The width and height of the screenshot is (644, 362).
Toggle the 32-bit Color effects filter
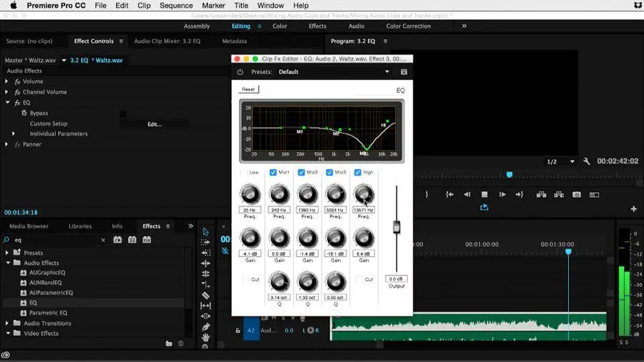coord(132,240)
